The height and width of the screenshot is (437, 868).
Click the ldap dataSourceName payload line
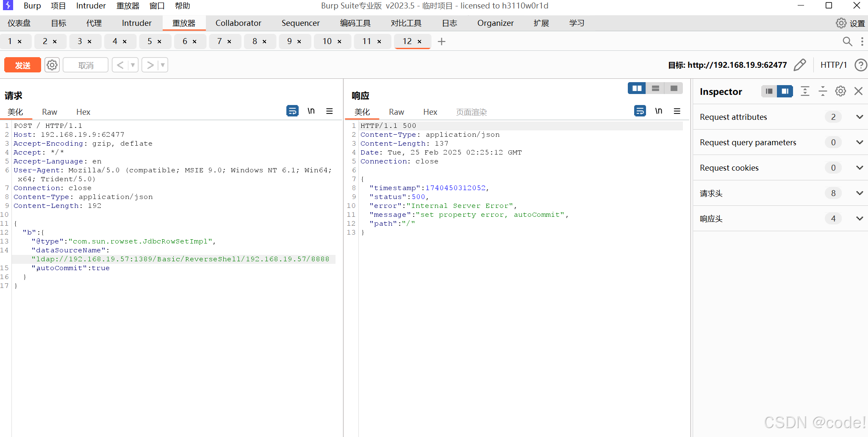pyautogui.click(x=180, y=259)
